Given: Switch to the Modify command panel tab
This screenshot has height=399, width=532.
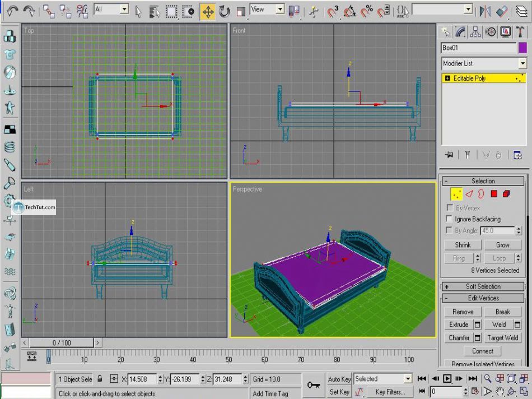Looking at the screenshot, I should [x=460, y=32].
